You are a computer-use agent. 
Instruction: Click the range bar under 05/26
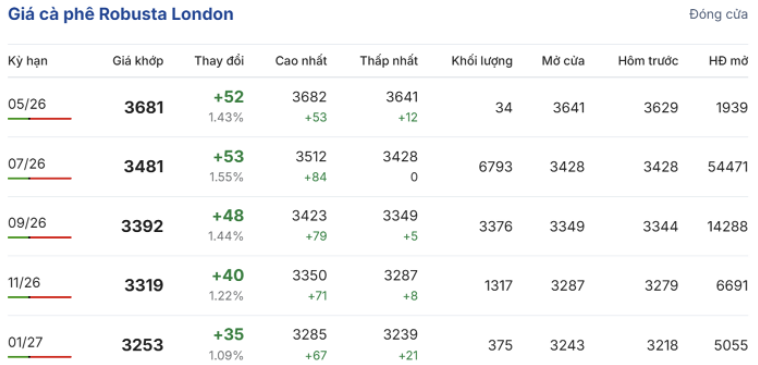[x=40, y=118]
